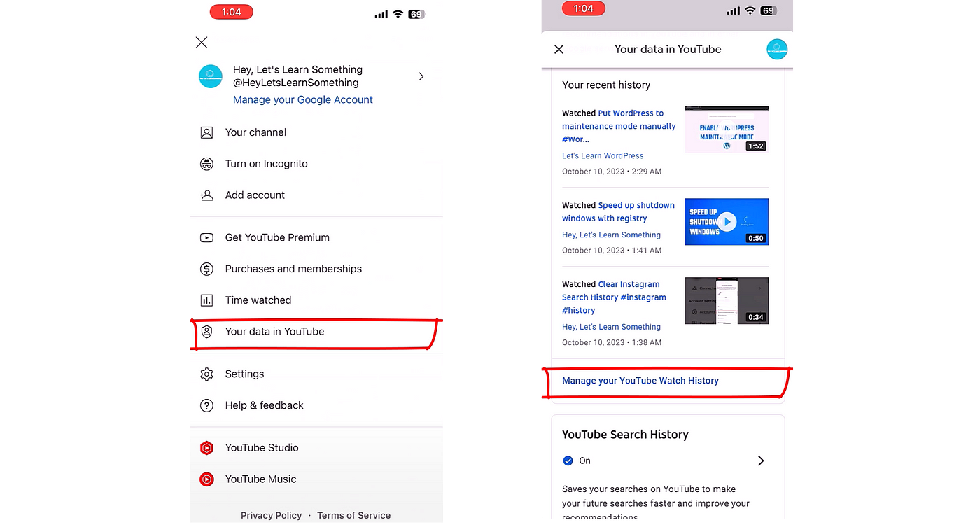Click the YouTube Search History heading
This screenshot has width=980, height=525.
point(625,435)
